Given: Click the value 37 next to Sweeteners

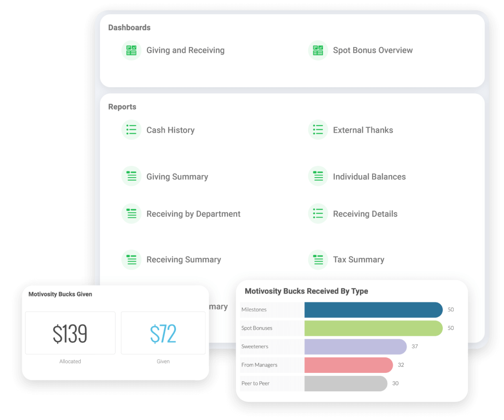Looking at the screenshot, I should (x=415, y=347).
